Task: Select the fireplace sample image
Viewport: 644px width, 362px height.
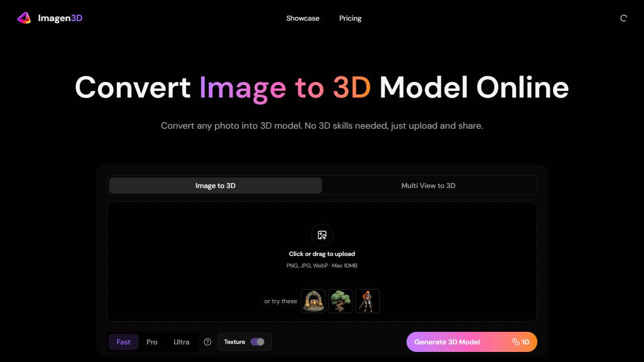Action: tap(313, 301)
